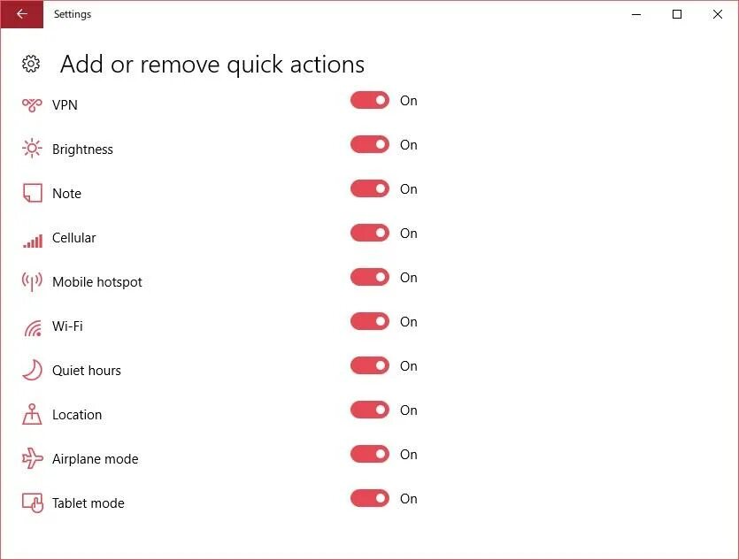
Task: Click the Cellular signal bars icon
Action: pyautogui.click(x=33, y=238)
